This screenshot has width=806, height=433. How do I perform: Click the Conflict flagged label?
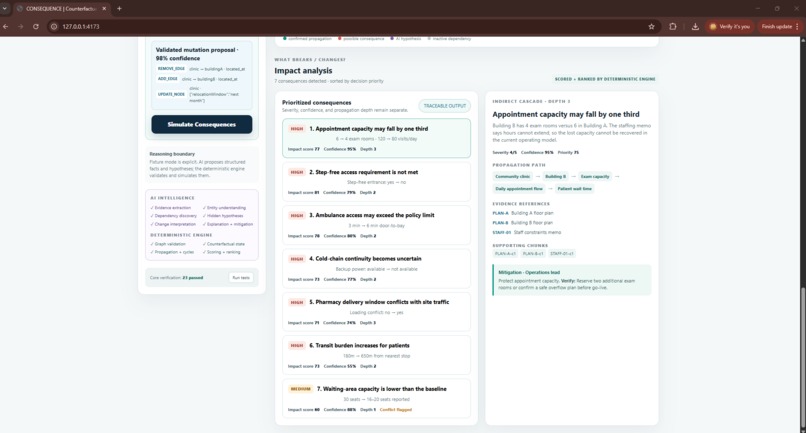tap(396, 410)
